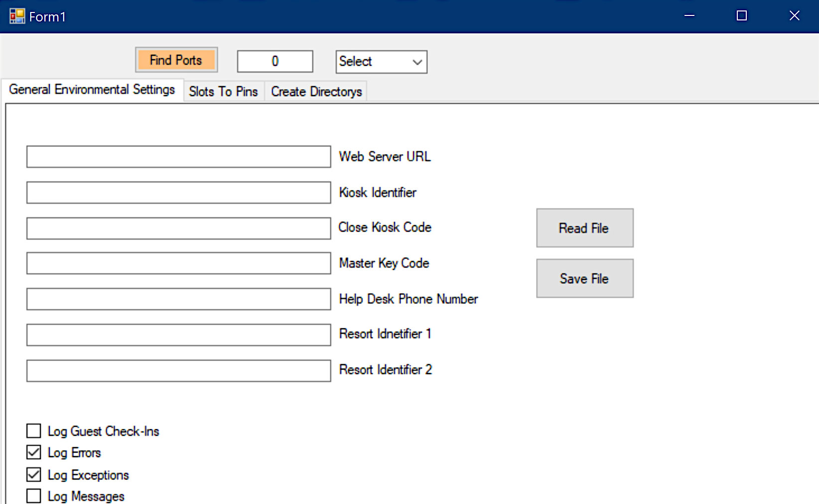The height and width of the screenshot is (504, 819).
Task: Click the Help Desk Phone Number field
Action: 178,299
